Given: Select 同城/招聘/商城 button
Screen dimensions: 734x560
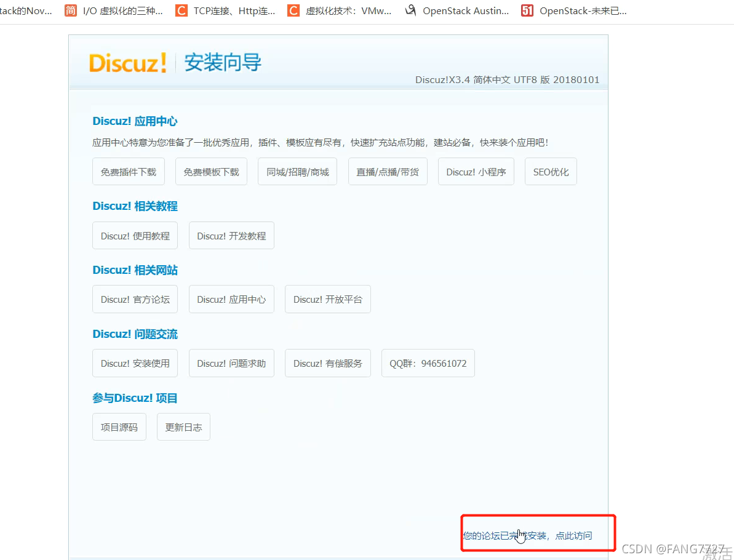Looking at the screenshot, I should (x=297, y=172).
